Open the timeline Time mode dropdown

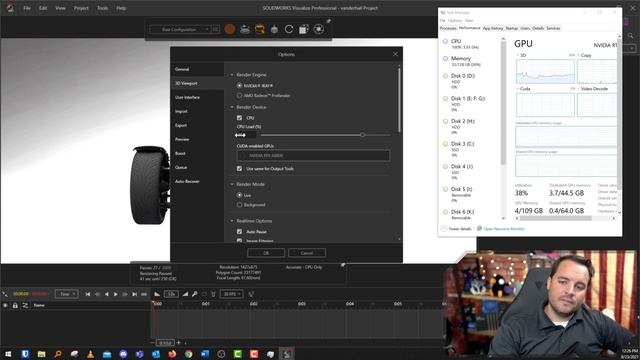pyautogui.click(x=67, y=294)
